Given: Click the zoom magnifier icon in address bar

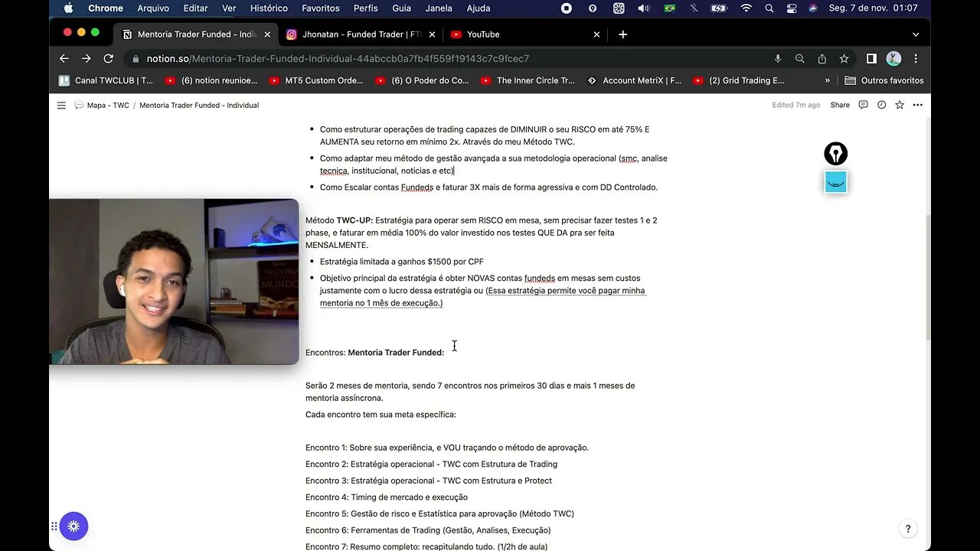Looking at the screenshot, I should 800,58.
